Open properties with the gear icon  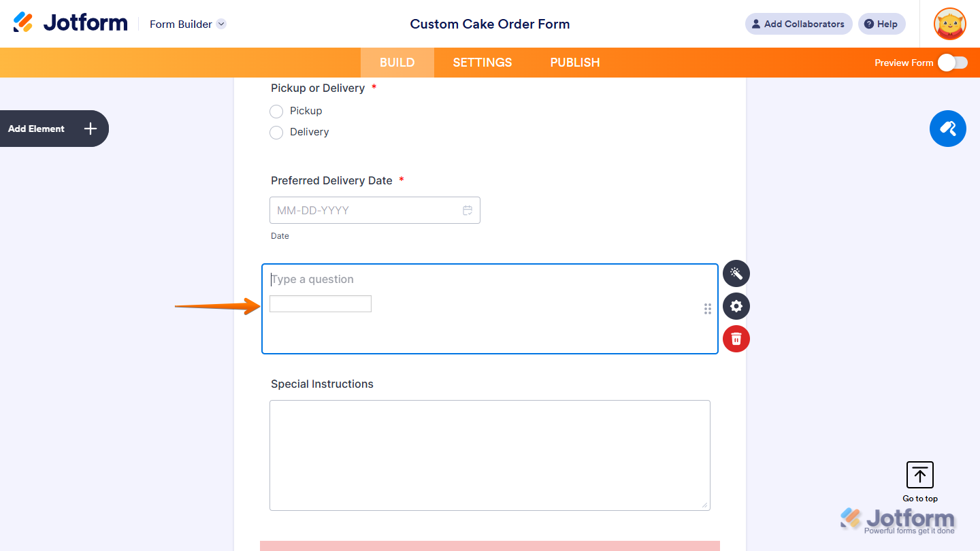[736, 306]
